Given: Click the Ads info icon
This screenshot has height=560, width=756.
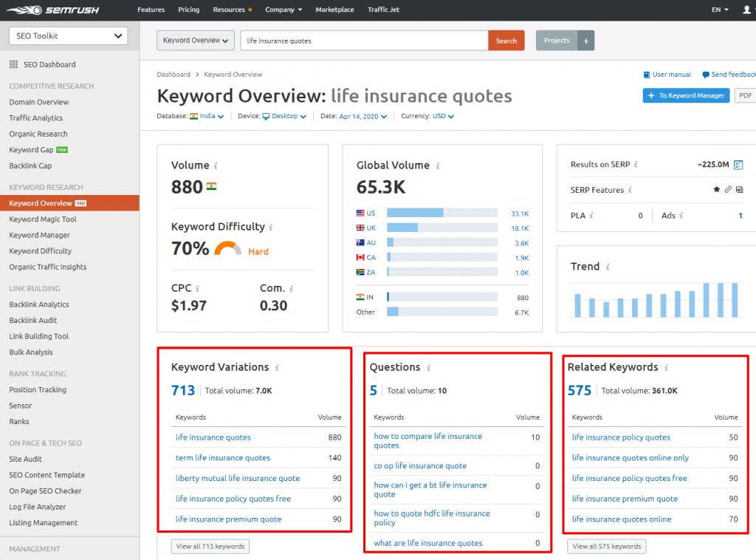Looking at the screenshot, I should click(681, 216).
